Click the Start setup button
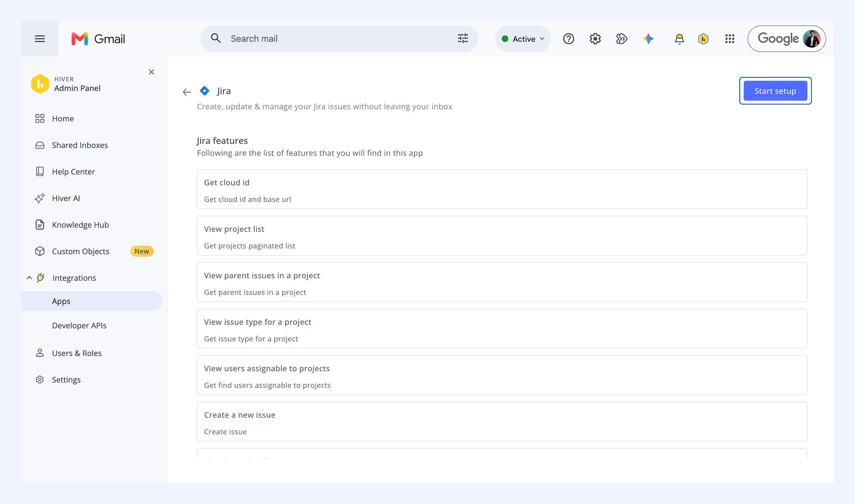The width and height of the screenshot is (855, 504). pyautogui.click(x=775, y=91)
